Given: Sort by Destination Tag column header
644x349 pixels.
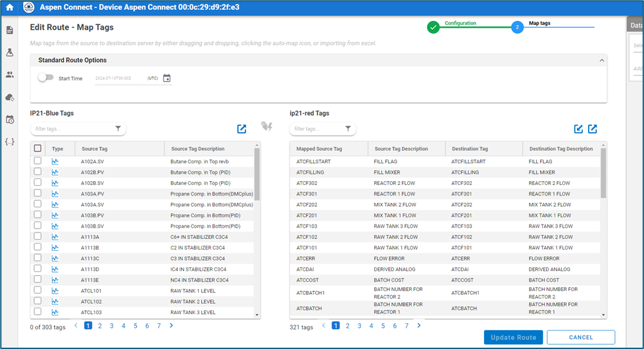Looking at the screenshot, I should (470, 149).
